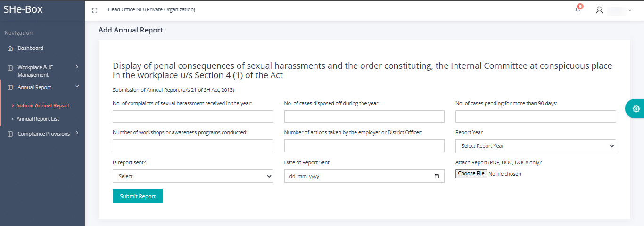Focus the complaints received in year field
The width and height of the screenshot is (644, 226).
pyautogui.click(x=193, y=116)
